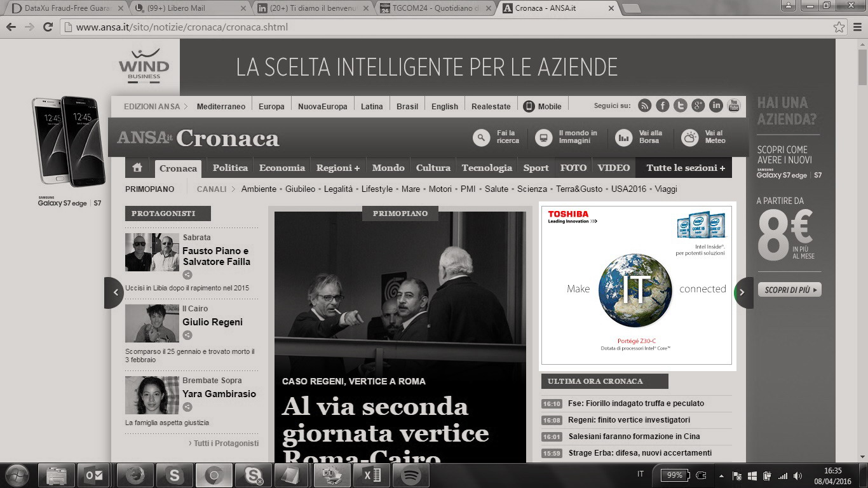
Task: Click the Yara Gambirasio thumbnail photo
Action: [x=152, y=395]
